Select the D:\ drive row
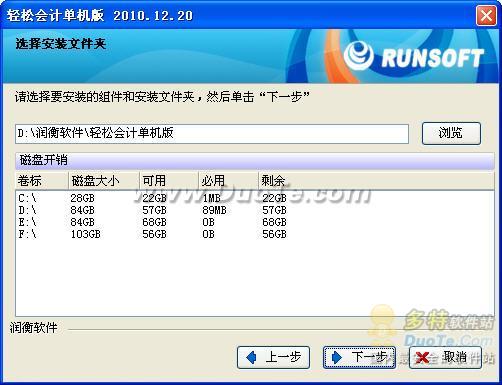The image size is (502, 385). pos(255,210)
